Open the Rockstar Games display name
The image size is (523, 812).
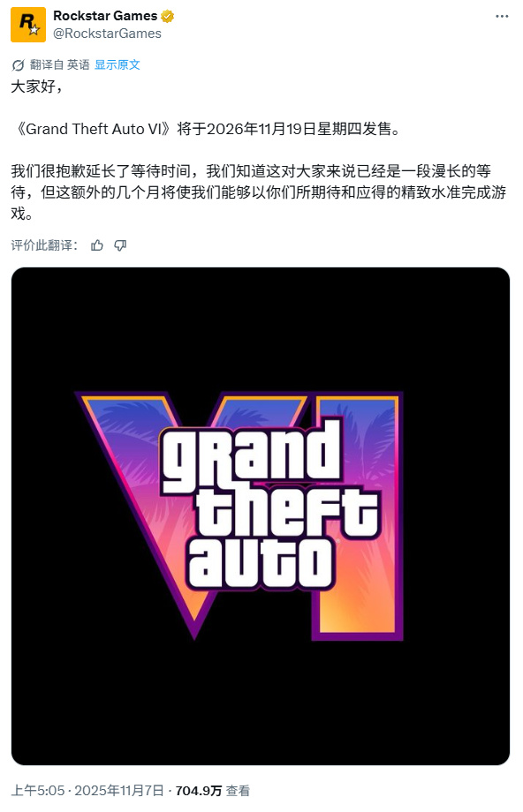coord(105,16)
